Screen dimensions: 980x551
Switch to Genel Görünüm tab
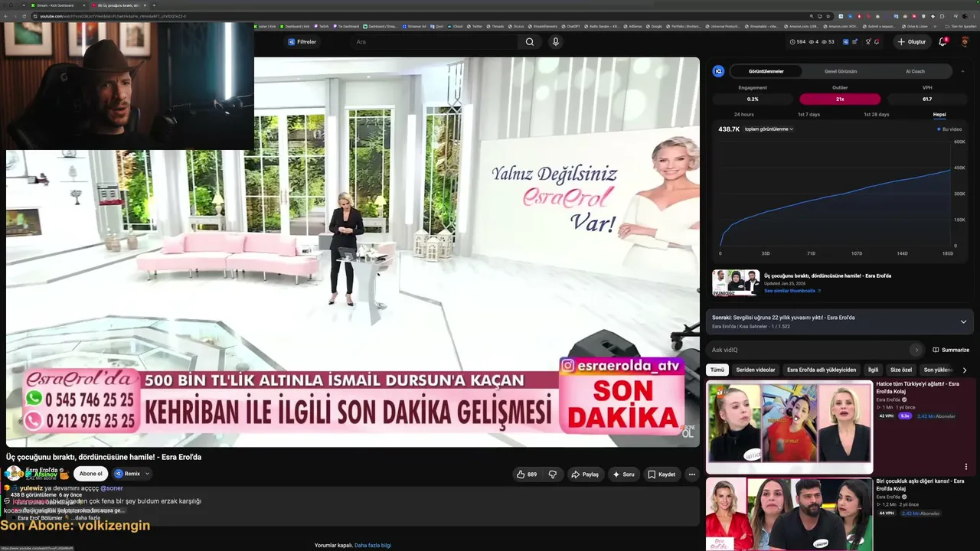841,71
